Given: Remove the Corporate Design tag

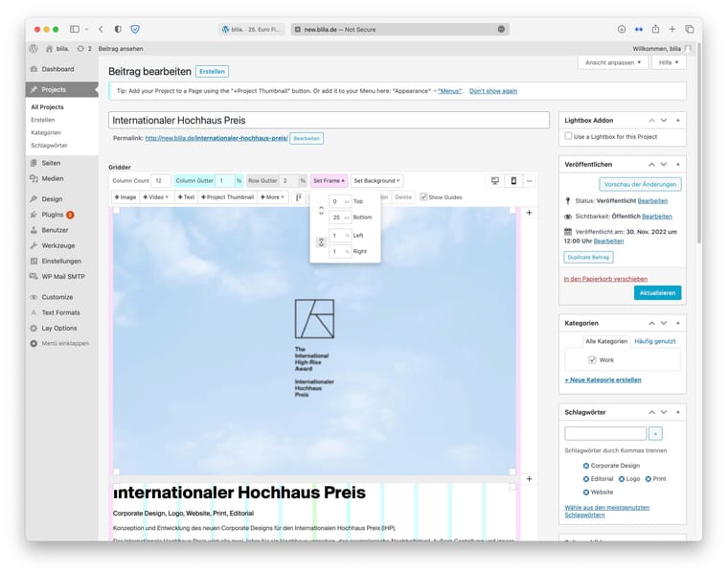Looking at the screenshot, I should tap(586, 466).
